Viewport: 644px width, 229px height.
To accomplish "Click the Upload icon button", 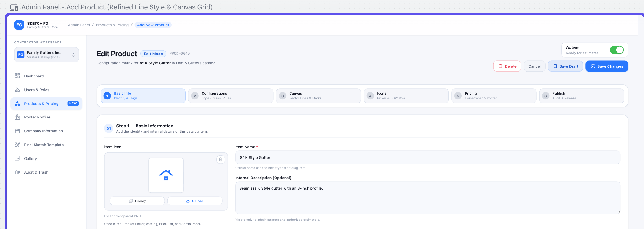I will pyautogui.click(x=195, y=201).
